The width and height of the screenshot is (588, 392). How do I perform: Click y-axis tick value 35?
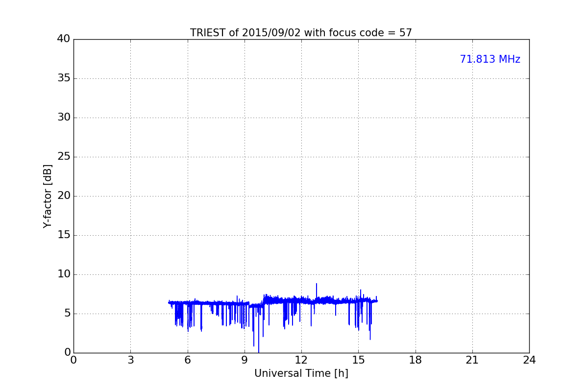click(64, 78)
